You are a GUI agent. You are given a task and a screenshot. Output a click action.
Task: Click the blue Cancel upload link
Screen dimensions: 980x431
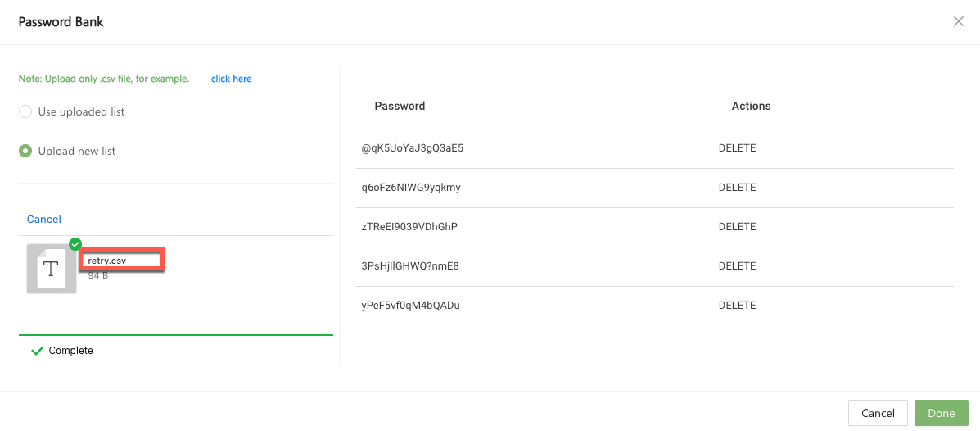pos(44,219)
